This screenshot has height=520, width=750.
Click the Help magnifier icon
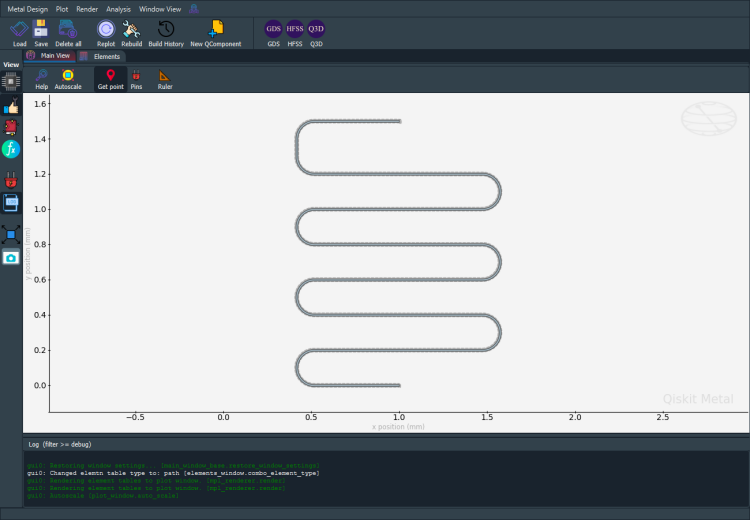[42, 75]
